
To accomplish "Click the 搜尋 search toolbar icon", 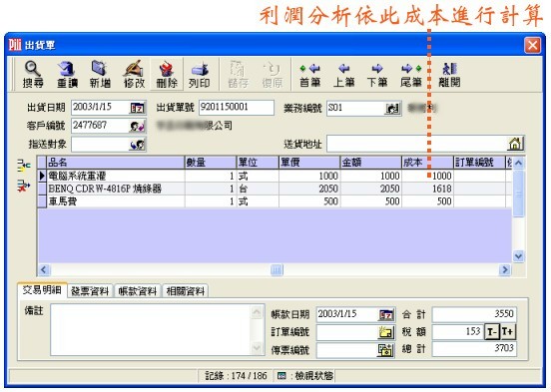I will click(x=33, y=74).
